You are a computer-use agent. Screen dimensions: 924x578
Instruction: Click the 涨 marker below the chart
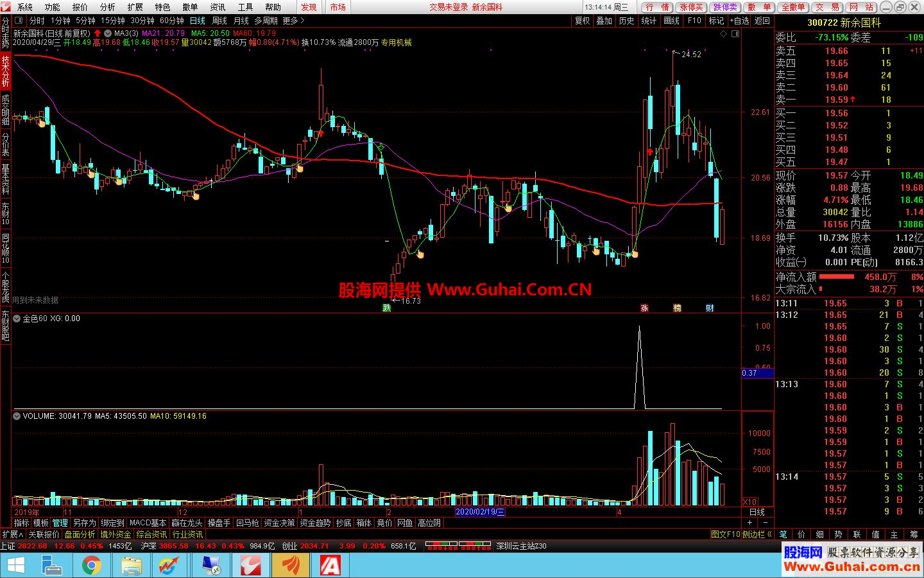644,308
